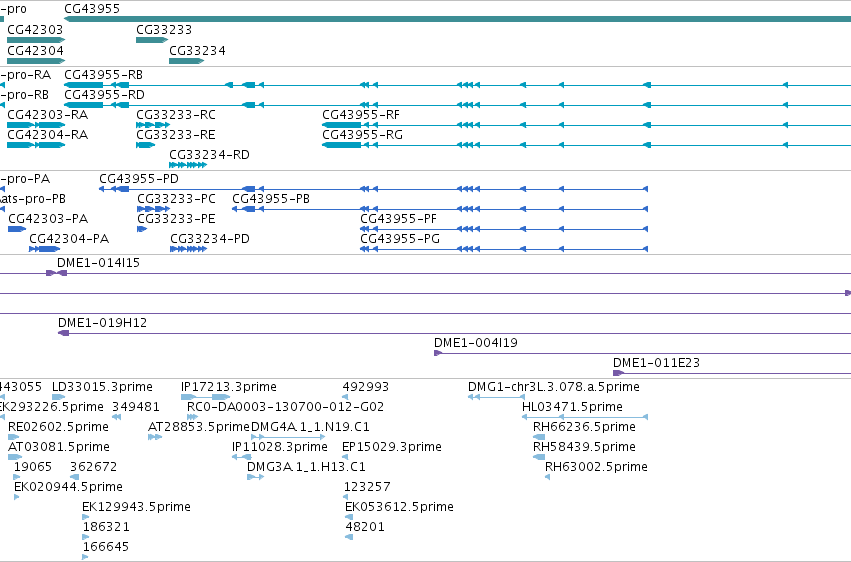Click protein CG43955-PF
The width and height of the screenshot is (851, 562).
coord(504,229)
